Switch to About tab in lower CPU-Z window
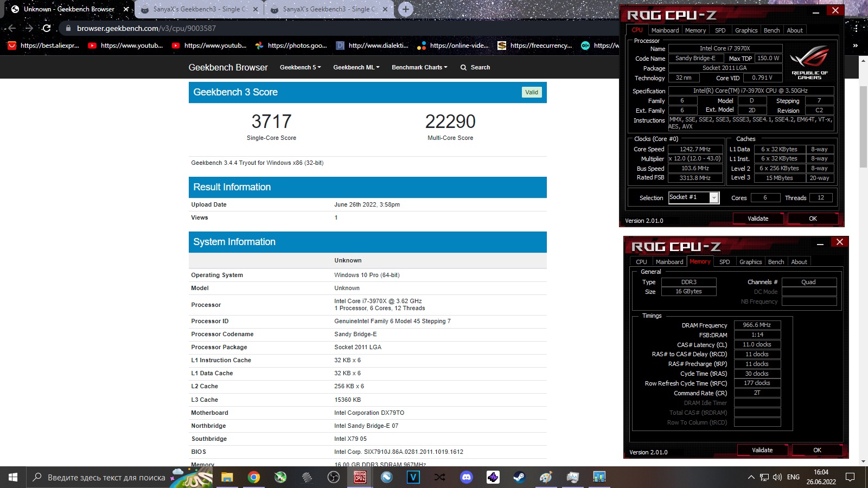 799,262
